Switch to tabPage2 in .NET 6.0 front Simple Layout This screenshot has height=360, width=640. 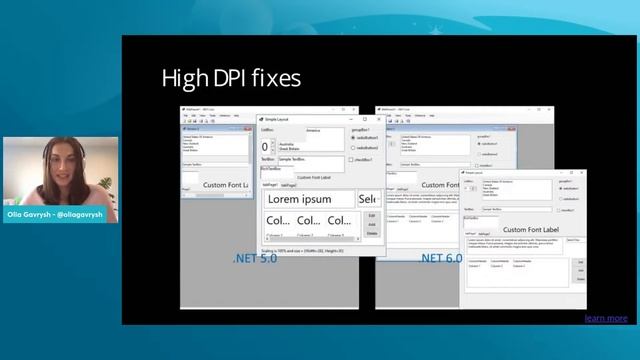484,234
